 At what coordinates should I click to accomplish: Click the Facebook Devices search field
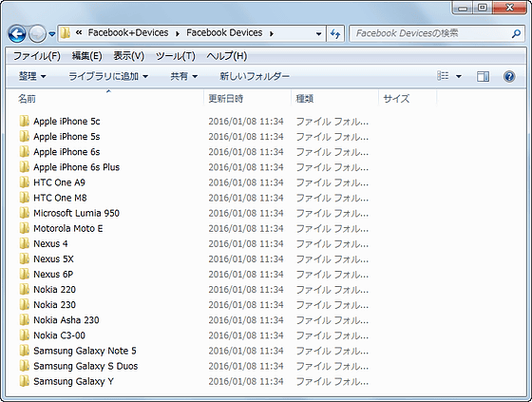tap(431, 33)
